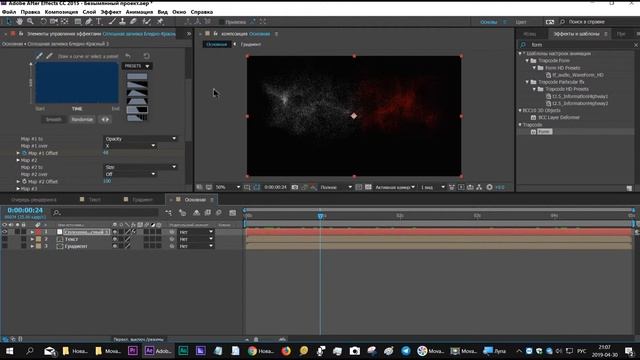640x360 pixels.
Task: Select the Rotation tool
Action: pyautogui.click(x=43, y=22)
